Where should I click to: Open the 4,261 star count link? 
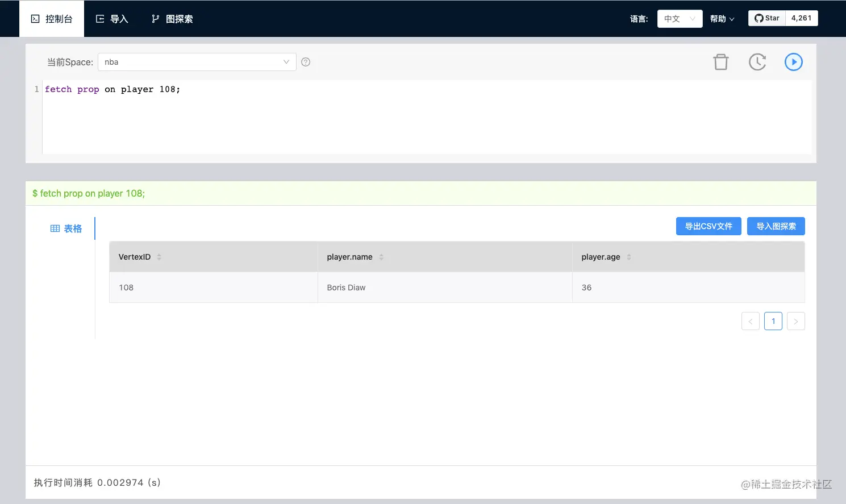click(802, 18)
